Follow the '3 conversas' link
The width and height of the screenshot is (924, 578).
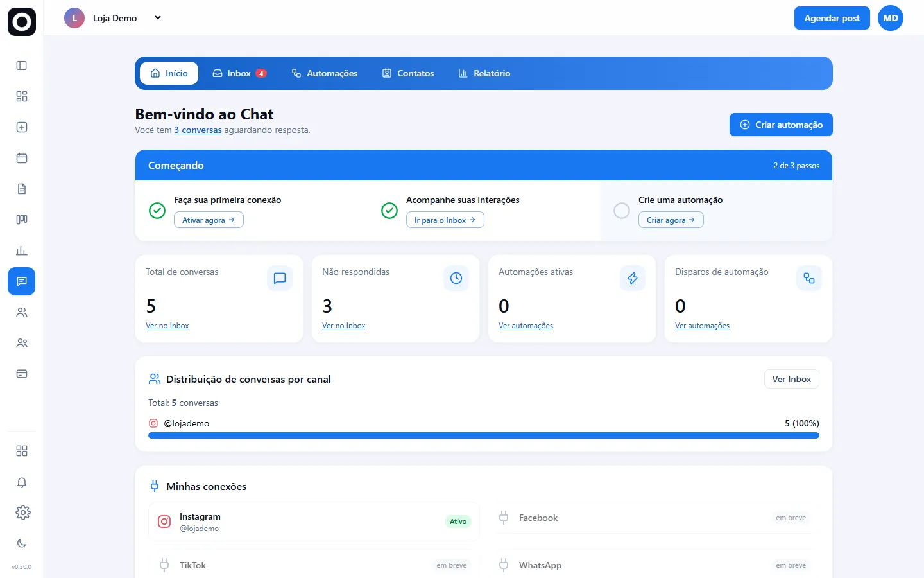(198, 130)
